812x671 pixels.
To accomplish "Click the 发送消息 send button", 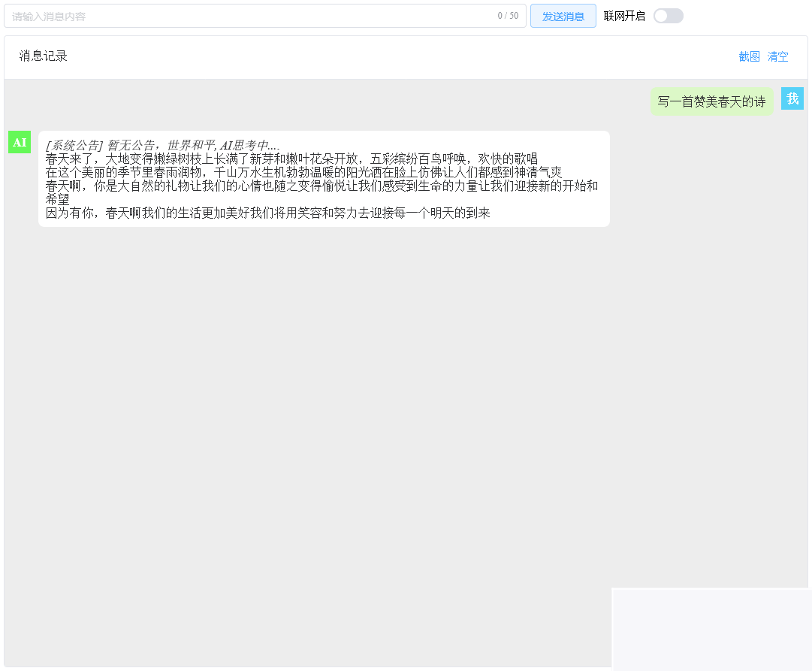I will pyautogui.click(x=563, y=15).
